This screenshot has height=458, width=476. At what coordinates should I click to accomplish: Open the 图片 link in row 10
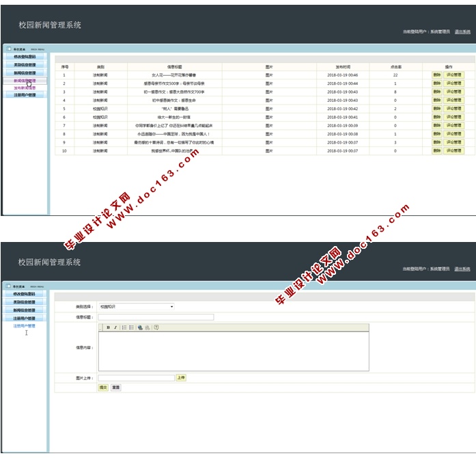click(x=269, y=151)
